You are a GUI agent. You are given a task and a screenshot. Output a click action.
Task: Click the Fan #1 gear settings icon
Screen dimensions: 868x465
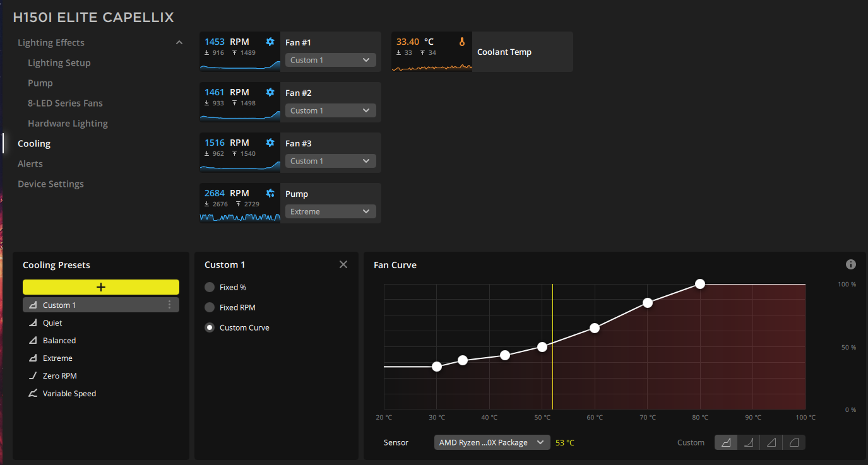[270, 42]
